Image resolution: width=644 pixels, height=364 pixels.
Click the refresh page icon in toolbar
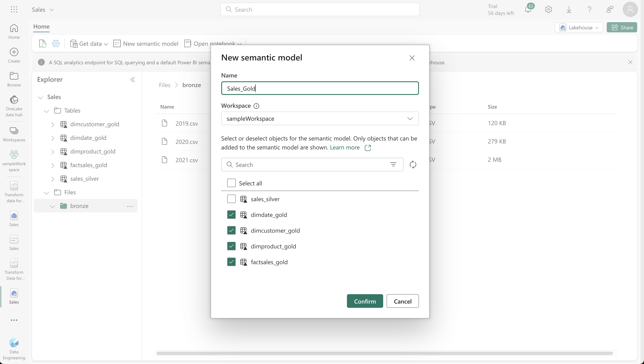[x=43, y=43]
